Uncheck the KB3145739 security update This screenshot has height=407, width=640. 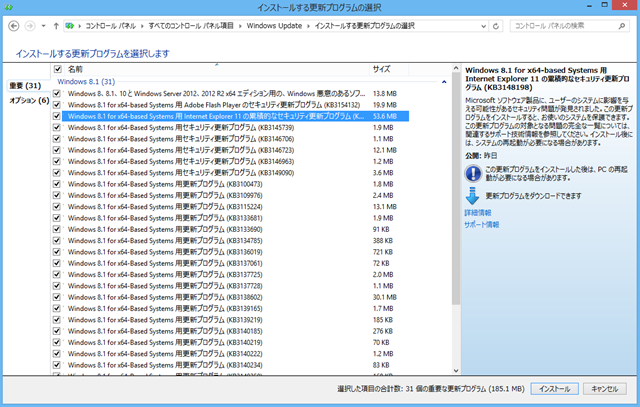tap(57, 127)
